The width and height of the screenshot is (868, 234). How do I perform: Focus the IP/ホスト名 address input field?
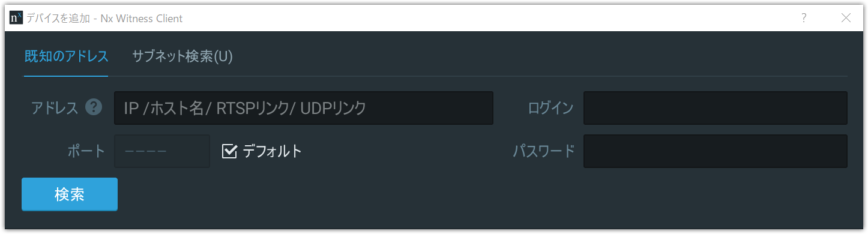(x=304, y=108)
